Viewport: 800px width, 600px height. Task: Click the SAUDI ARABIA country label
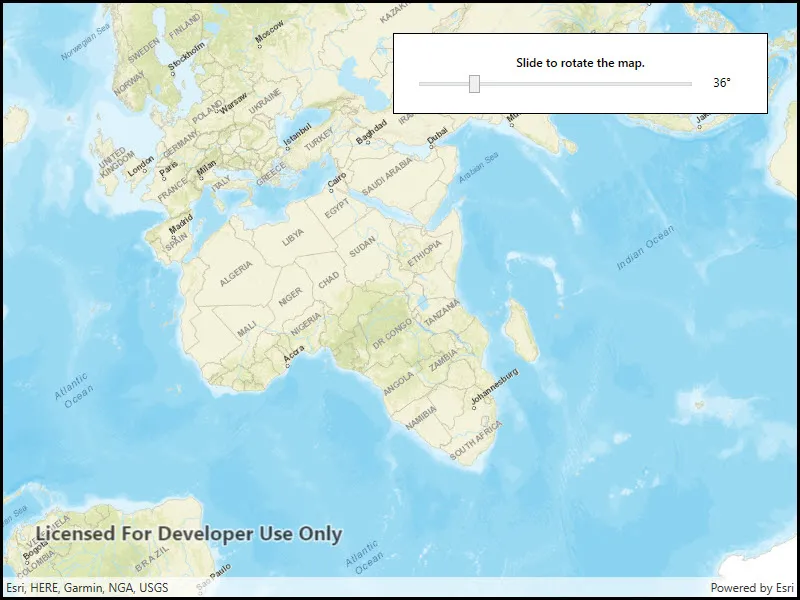pyautogui.click(x=387, y=177)
